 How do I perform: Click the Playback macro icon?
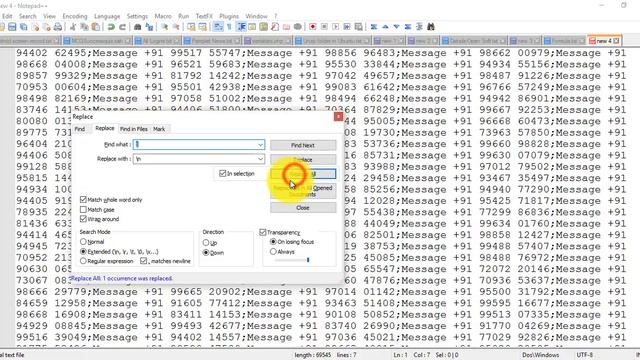336,27
